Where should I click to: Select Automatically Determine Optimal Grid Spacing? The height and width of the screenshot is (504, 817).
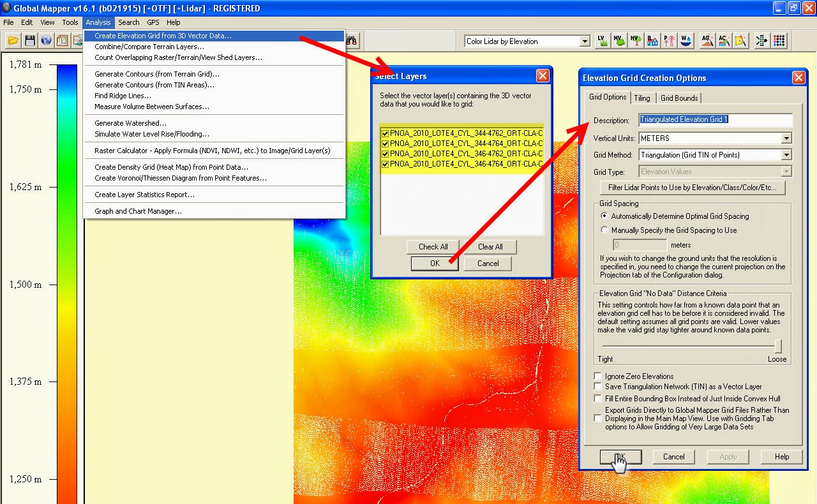tap(604, 216)
